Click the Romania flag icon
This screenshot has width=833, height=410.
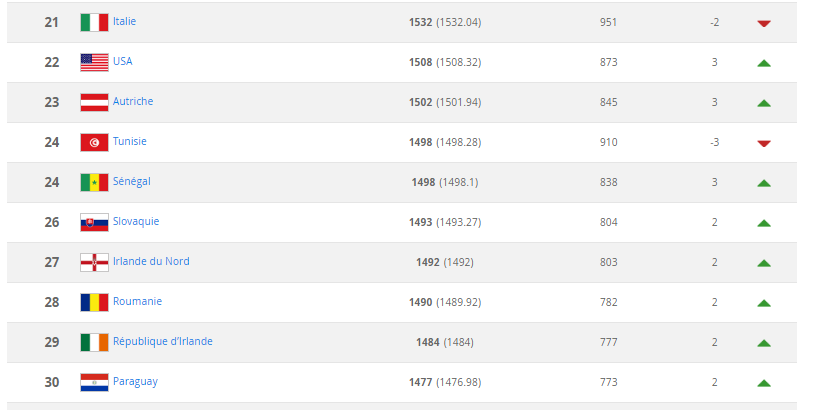pyautogui.click(x=95, y=302)
